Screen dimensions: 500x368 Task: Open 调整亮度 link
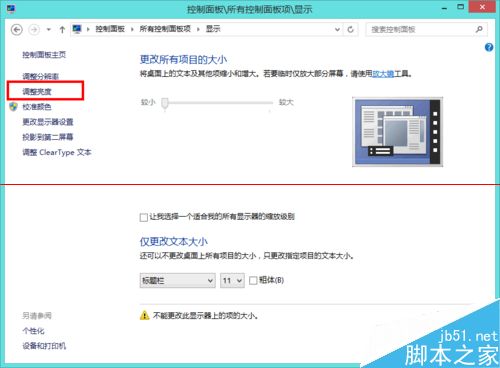[x=37, y=92]
